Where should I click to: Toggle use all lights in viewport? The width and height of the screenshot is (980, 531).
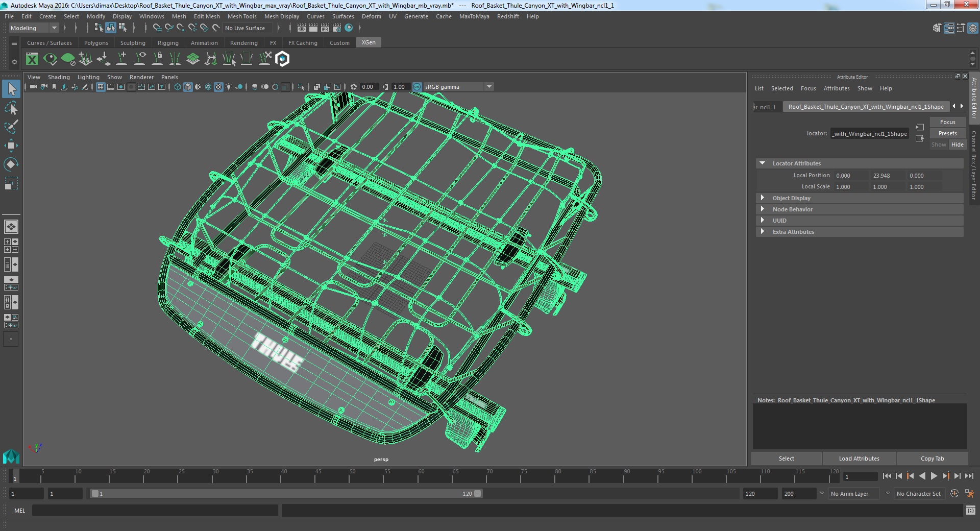[229, 87]
